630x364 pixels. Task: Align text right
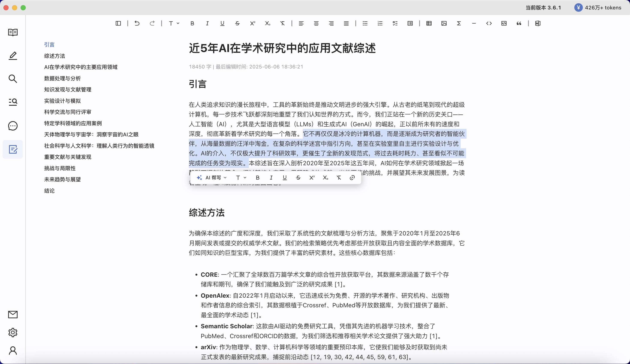331,23
